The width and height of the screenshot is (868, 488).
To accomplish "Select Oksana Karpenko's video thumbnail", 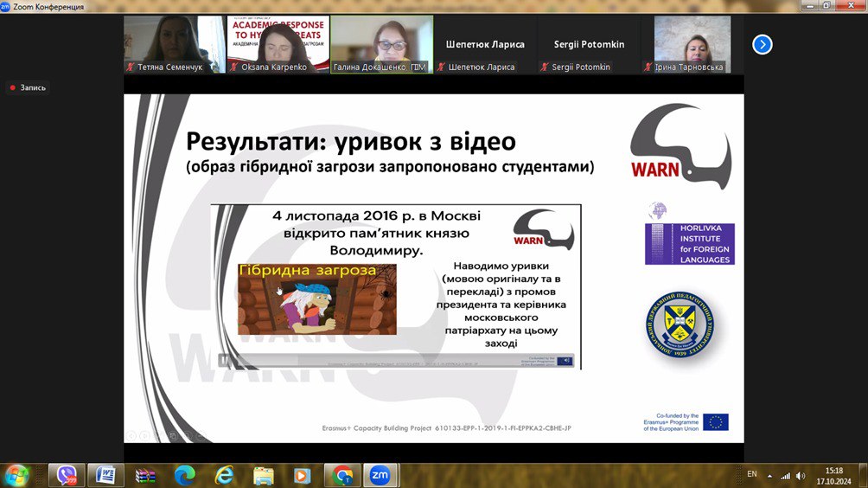I will click(x=278, y=44).
